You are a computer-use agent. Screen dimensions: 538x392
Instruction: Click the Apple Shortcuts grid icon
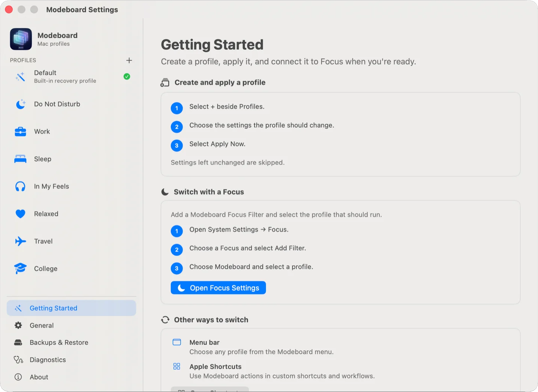pyautogui.click(x=177, y=366)
